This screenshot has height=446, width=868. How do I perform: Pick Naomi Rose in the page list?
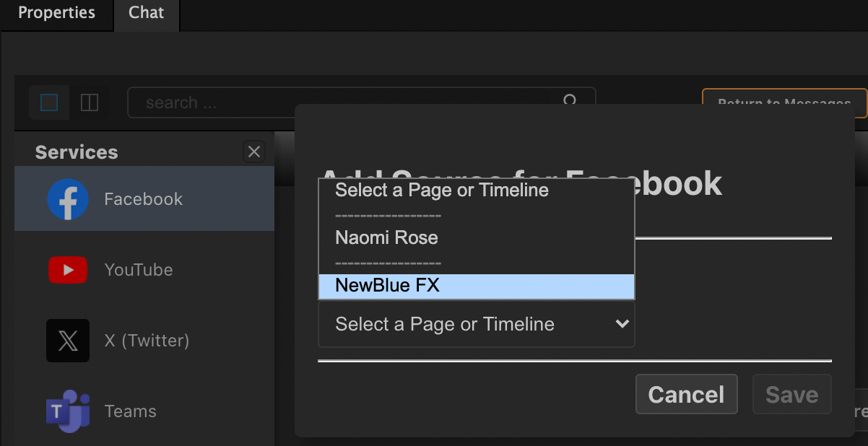(x=477, y=238)
